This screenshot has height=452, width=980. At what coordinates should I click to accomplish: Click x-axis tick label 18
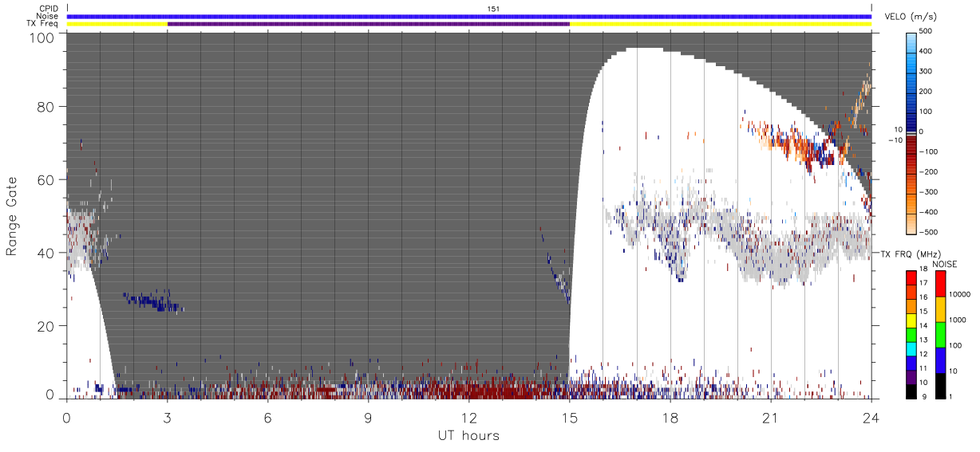pyautogui.click(x=670, y=417)
